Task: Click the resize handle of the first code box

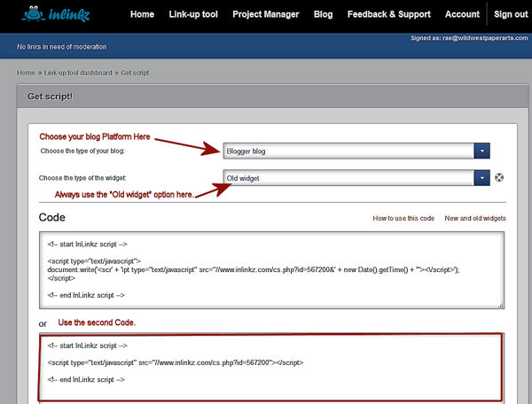Action: click(500, 305)
